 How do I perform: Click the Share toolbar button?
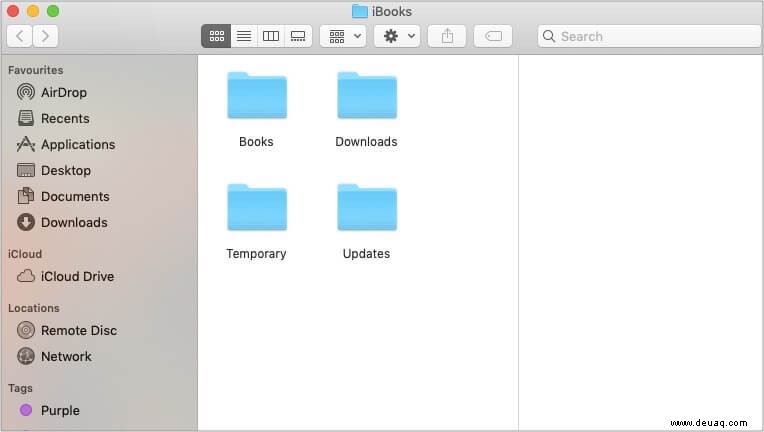(x=447, y=36)
